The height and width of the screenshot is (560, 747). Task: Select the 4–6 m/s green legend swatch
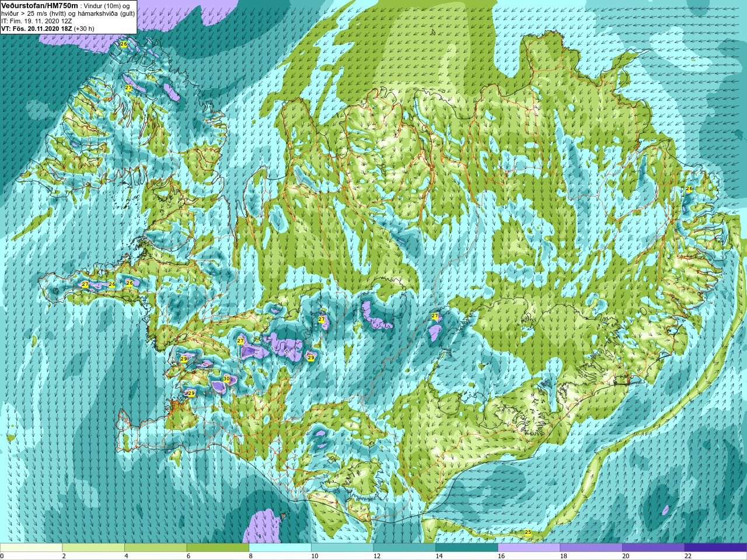(155, 548)
